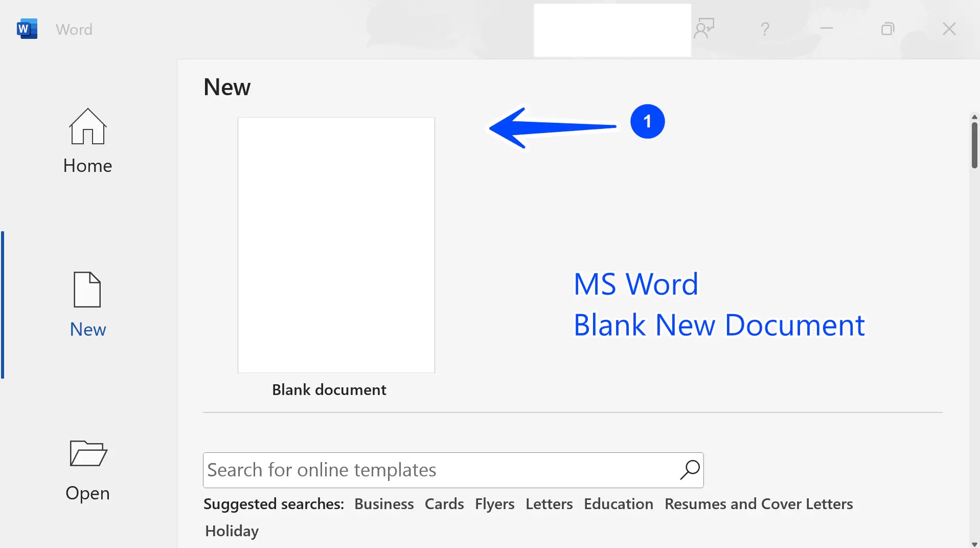Click the Word title text
Screen dimensions: 980x548
pyautogui.click(x=74, y=29)
